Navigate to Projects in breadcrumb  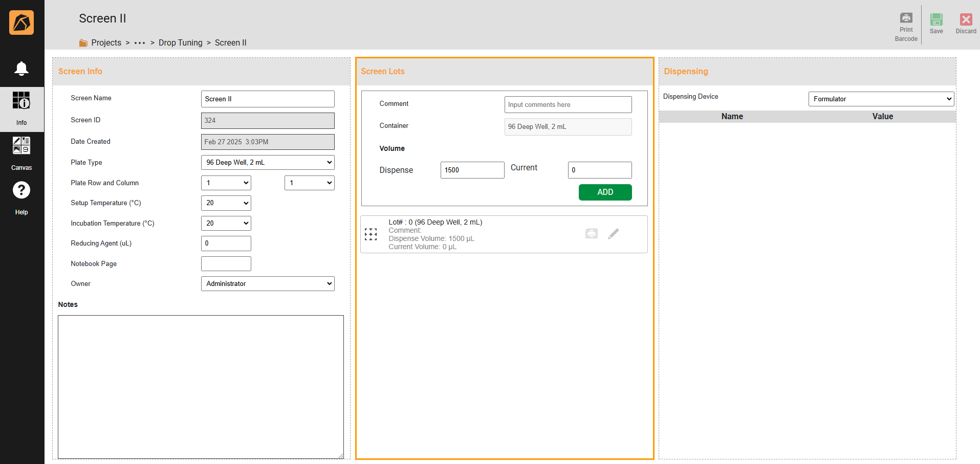106,42
